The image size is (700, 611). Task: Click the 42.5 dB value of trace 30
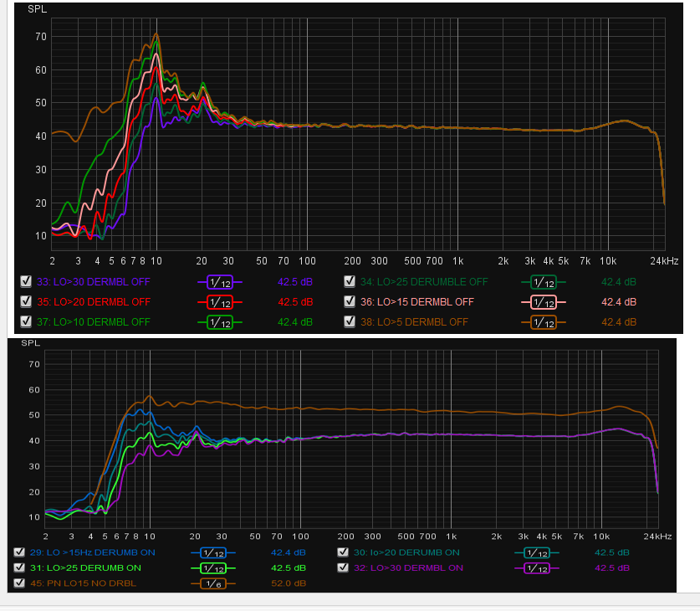[612, 552]
